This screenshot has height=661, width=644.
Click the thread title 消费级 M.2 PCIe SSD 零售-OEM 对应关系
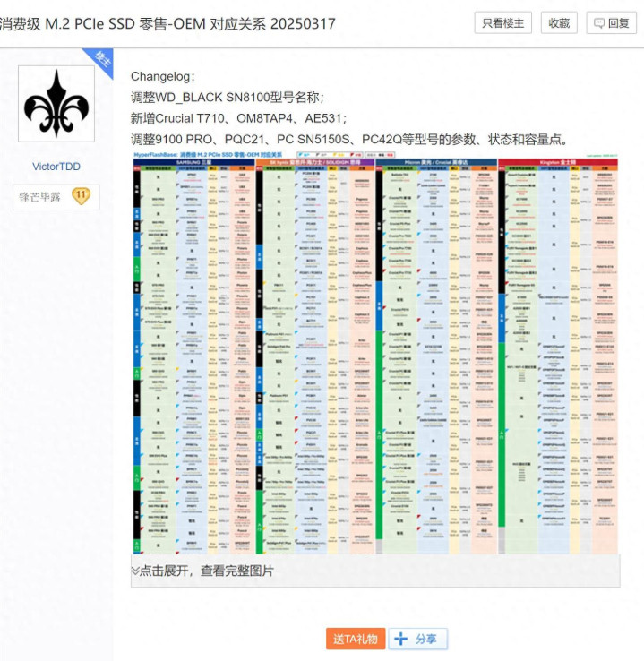[x=167, y=23]
